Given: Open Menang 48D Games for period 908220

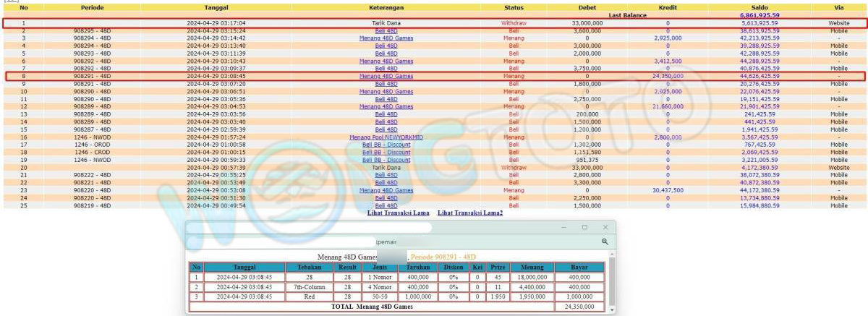Looking at the screenshot, I should [x=386, y=190].
